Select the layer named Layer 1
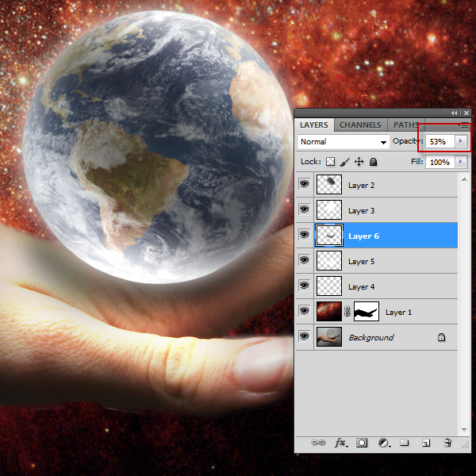476x476 pixels. coord(398,312)
